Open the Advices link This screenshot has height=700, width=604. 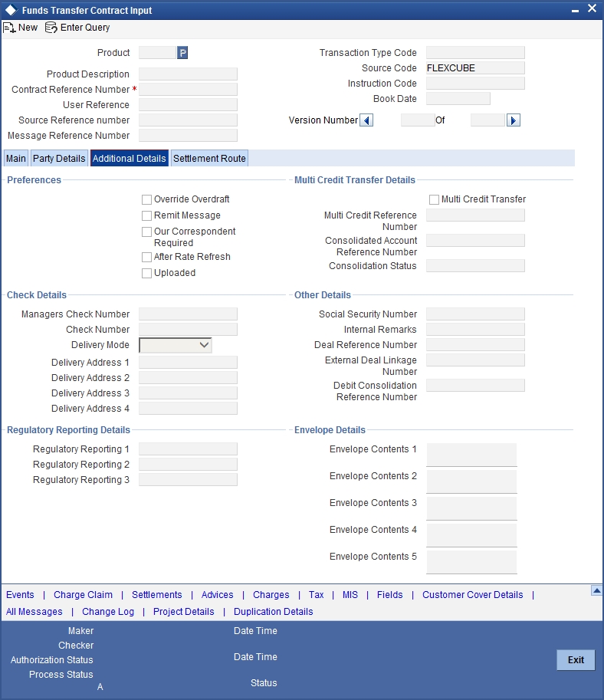pyautogui.click(x=218, y=595)
